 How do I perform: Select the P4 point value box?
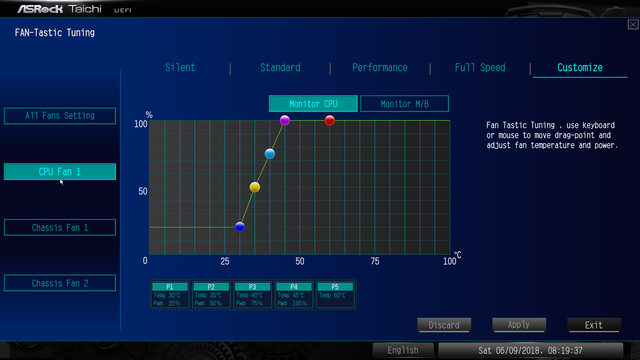pyautogui.click(x=293, y=295)
